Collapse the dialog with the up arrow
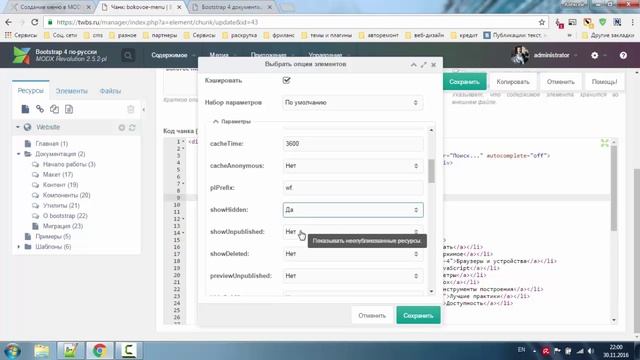The height and width of the screenshot is (360, 640). pyautogui.click(x=413, y=64)
